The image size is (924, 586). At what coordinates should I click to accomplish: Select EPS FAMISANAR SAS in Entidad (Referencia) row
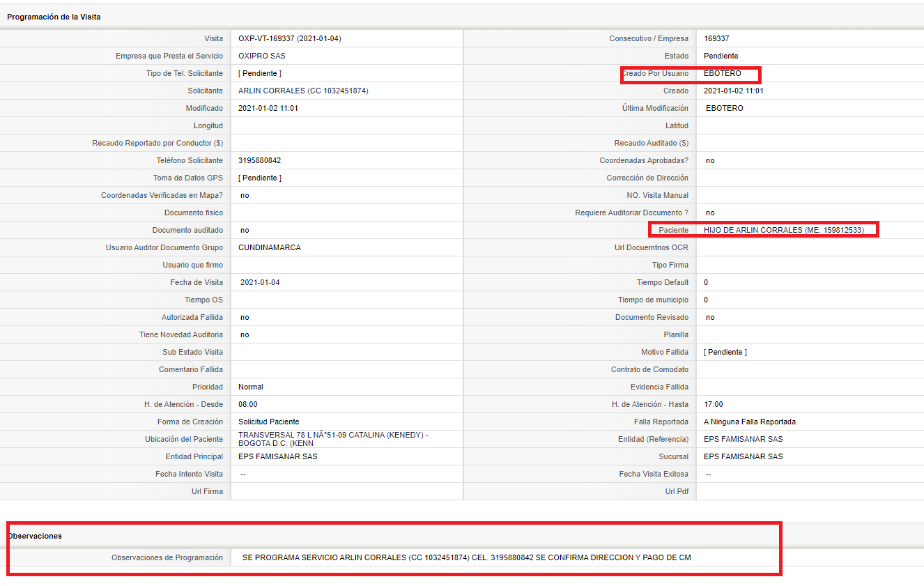click(x=744, y=439)
